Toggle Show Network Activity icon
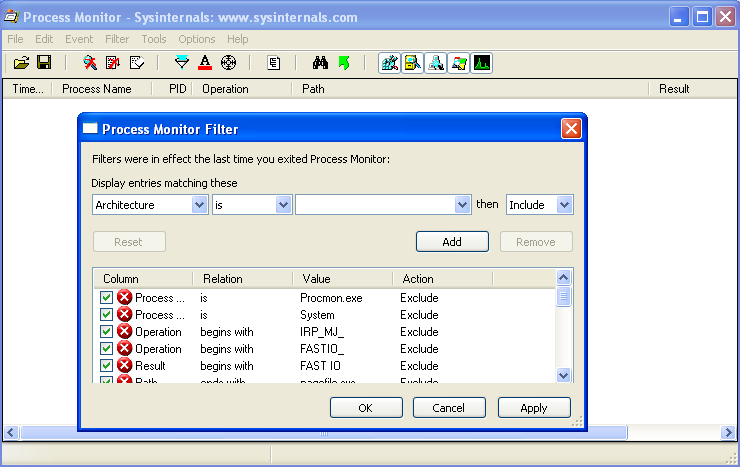 [436, 63]
